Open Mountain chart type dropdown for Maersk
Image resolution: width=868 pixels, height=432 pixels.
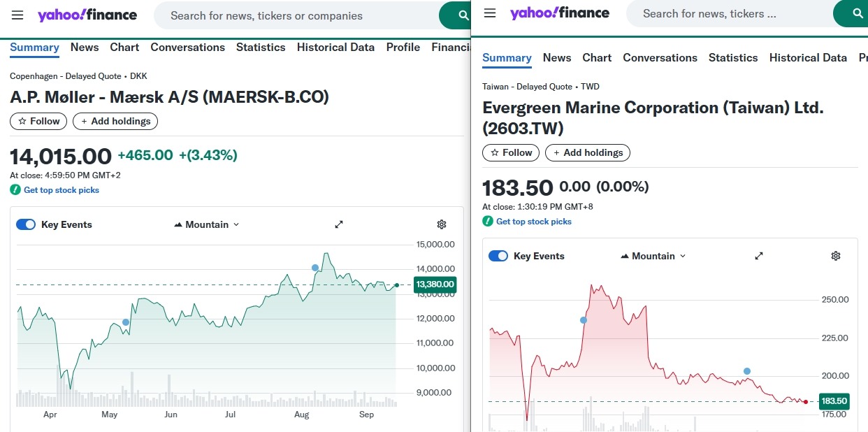(206, 224)
